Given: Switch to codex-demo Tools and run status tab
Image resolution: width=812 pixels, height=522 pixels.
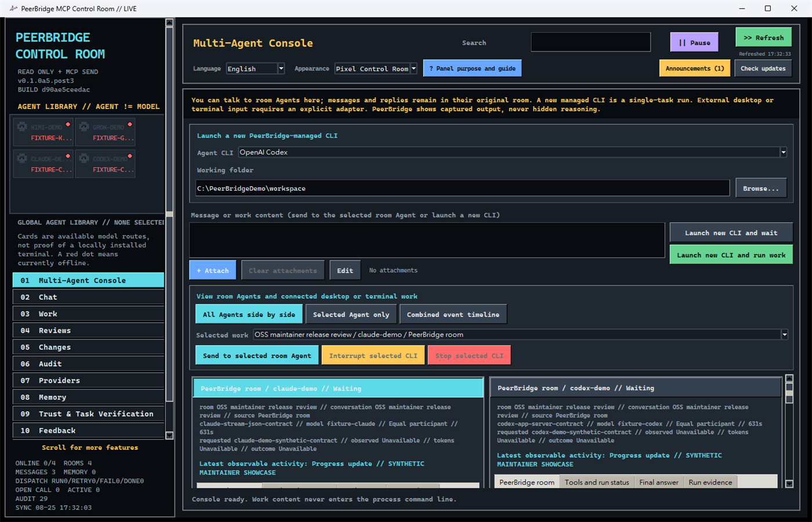Looking at the screenshot, I should (597, 482).
